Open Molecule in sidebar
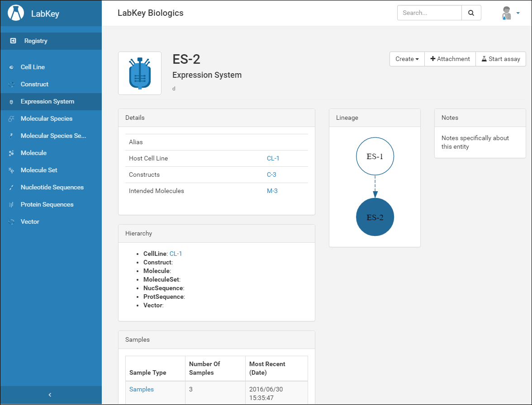The image size is (532, 405). (51, 153)
